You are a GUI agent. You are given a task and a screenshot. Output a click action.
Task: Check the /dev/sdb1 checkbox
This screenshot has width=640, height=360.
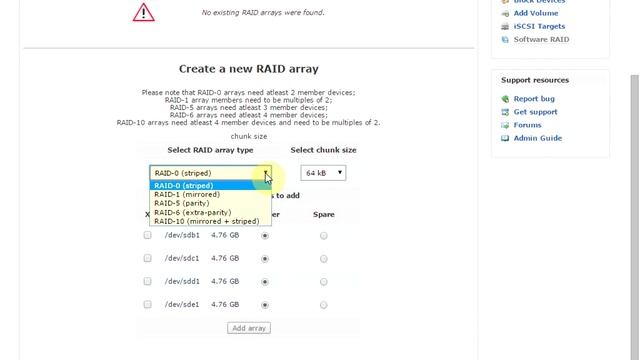click(147, 235)
